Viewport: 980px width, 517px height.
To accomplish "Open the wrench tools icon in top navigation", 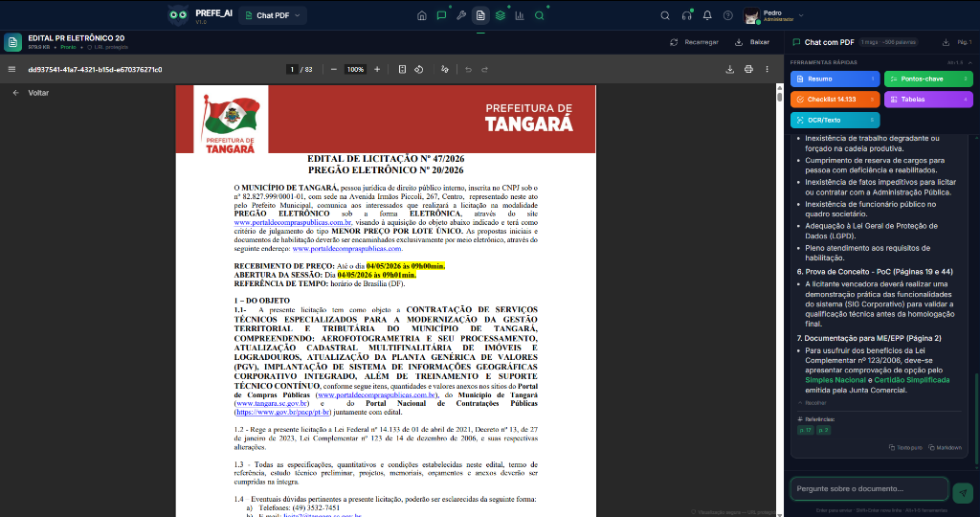I will click(x=461, y=15).
